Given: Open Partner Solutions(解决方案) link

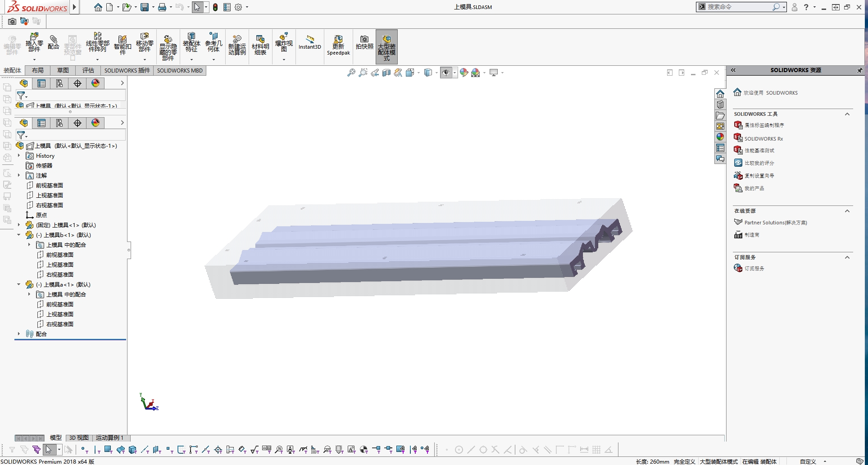Looking at the screenshot, I should (x=776, y=223).
